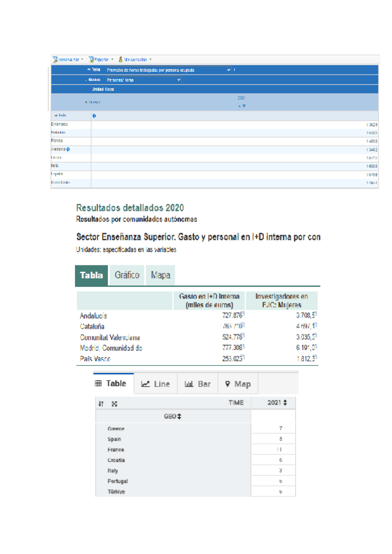Sort by the 2021 column arrows
This screenshot has width=392, height=554.
click(x=285, y=403)
